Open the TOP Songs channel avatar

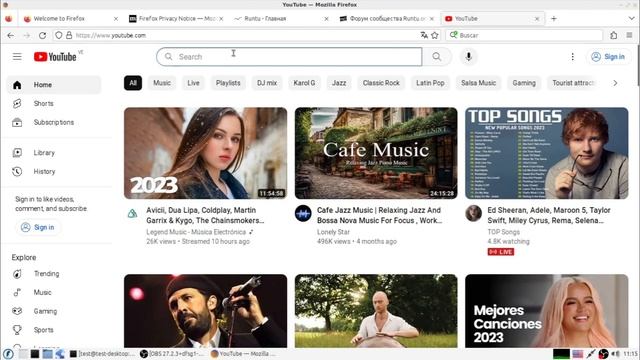point(473,213)
